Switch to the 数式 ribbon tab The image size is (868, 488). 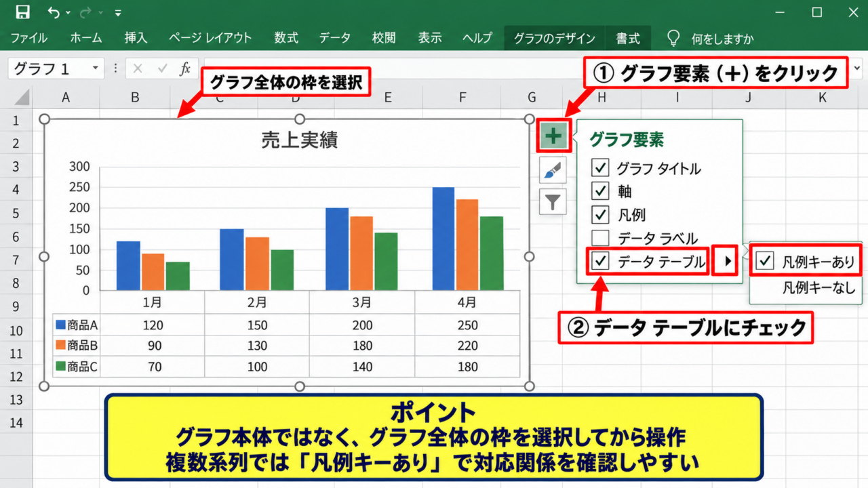click(x=286, y=38)
